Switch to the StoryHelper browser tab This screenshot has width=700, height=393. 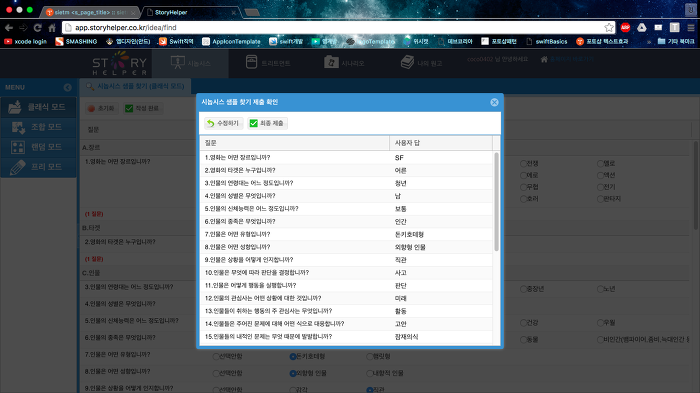(x=191, y=12)
